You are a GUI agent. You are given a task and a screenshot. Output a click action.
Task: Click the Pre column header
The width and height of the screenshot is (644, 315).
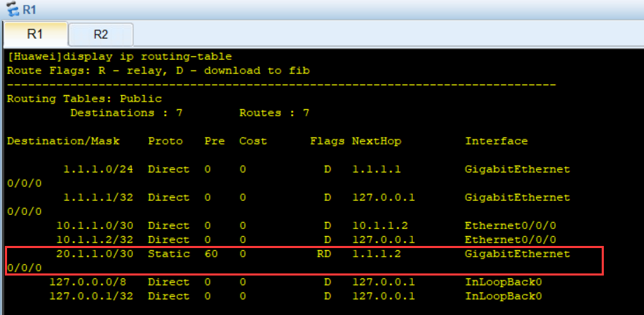(x=215, y=141)
